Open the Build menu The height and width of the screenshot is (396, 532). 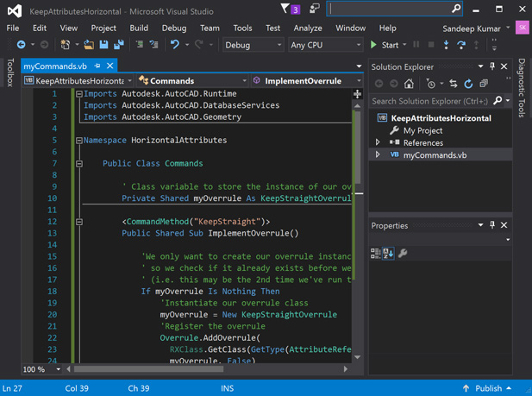139,28
